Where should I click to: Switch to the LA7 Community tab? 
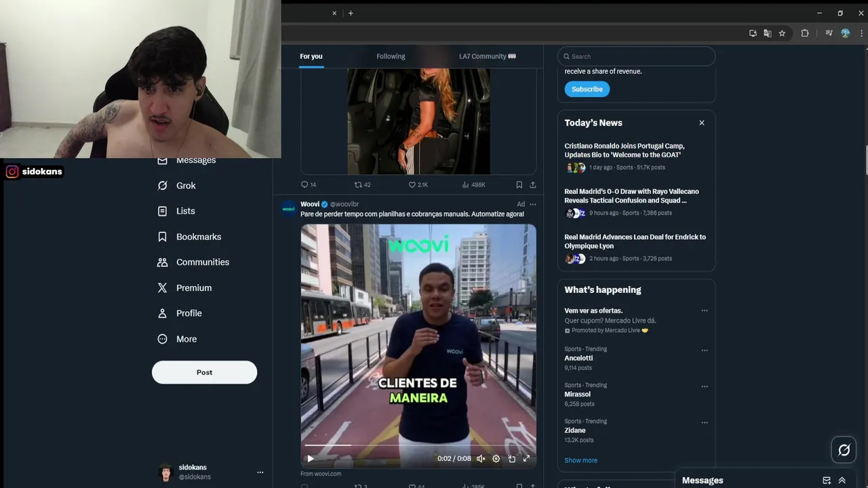pos(487,56)
